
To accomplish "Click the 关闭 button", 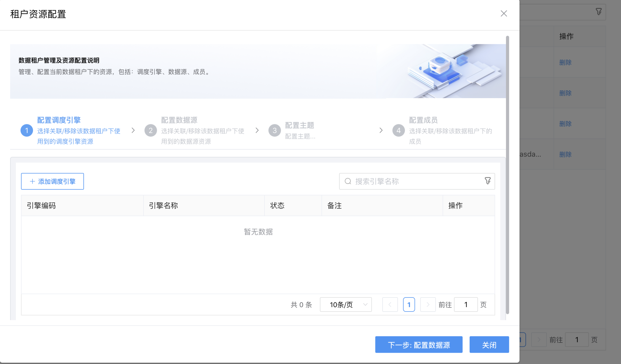I will [489, 344].
